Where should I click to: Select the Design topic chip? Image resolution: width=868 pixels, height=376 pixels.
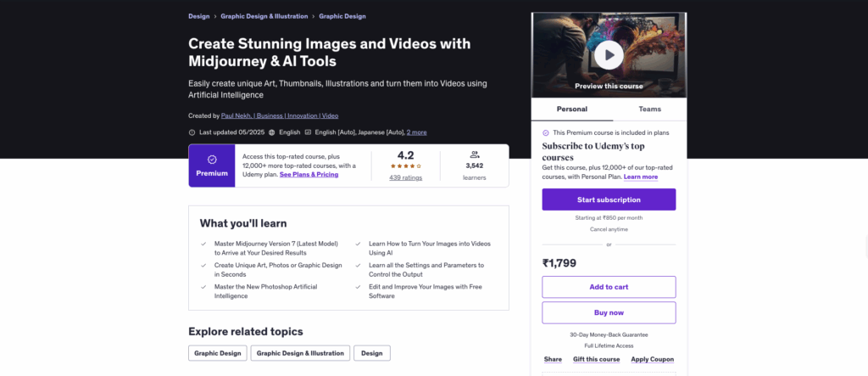(x=372, y=353)
